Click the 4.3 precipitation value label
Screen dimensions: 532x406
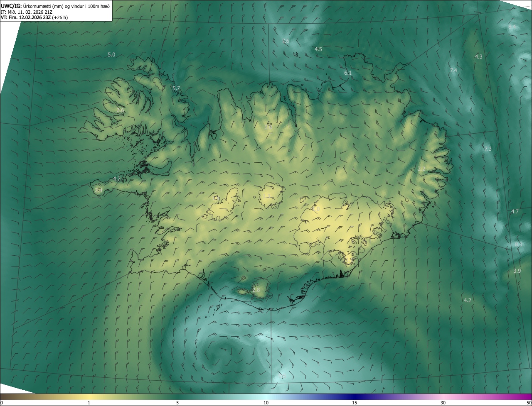[479, 56]
